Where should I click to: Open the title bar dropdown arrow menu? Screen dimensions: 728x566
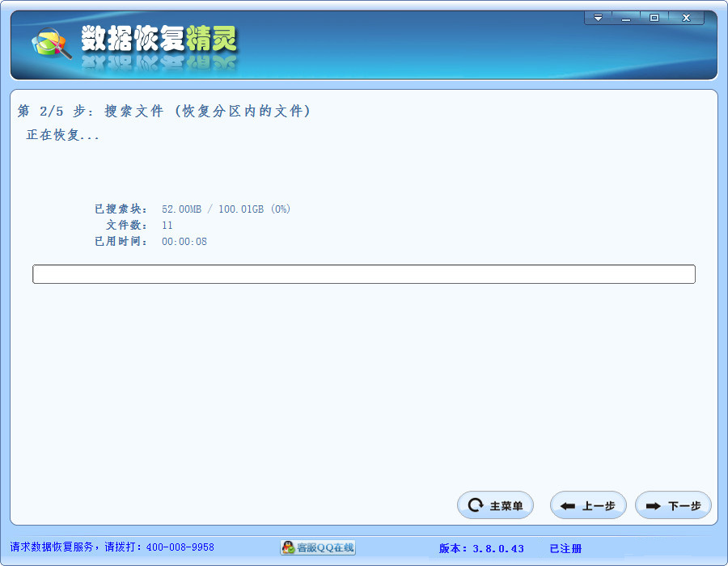[598, 16]
